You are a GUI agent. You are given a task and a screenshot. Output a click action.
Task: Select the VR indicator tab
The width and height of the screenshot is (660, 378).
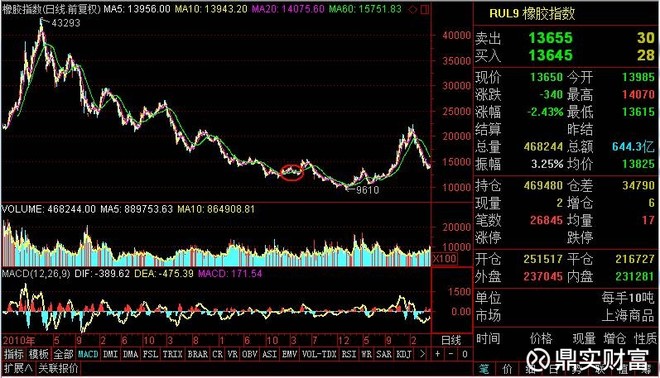(232, 354)
